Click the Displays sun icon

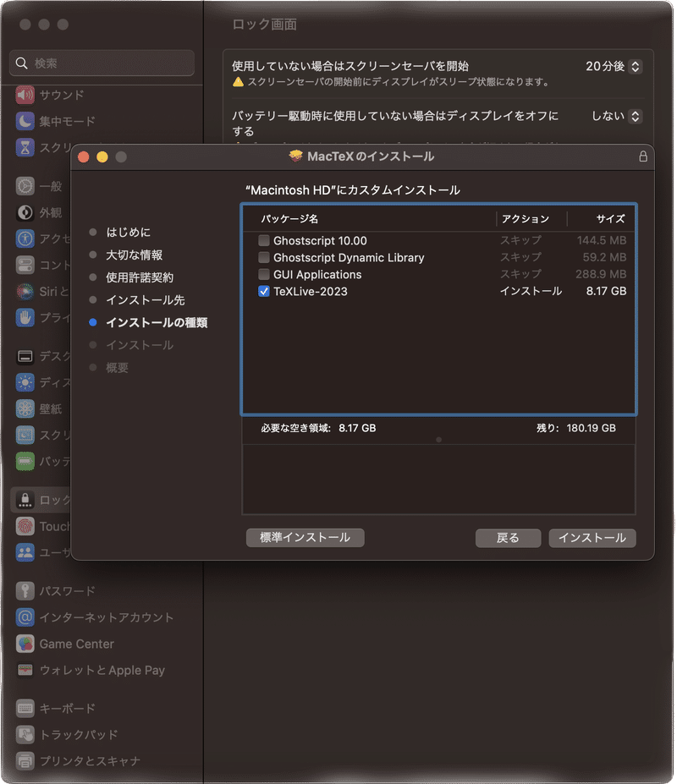point(25,382)
